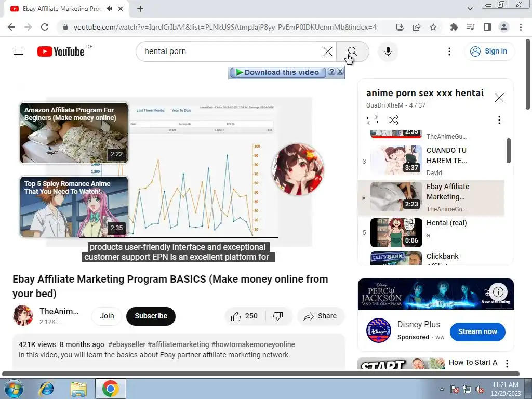Reload the page
The width and height of the screenshot is (532, 399).
coord(45,27)
